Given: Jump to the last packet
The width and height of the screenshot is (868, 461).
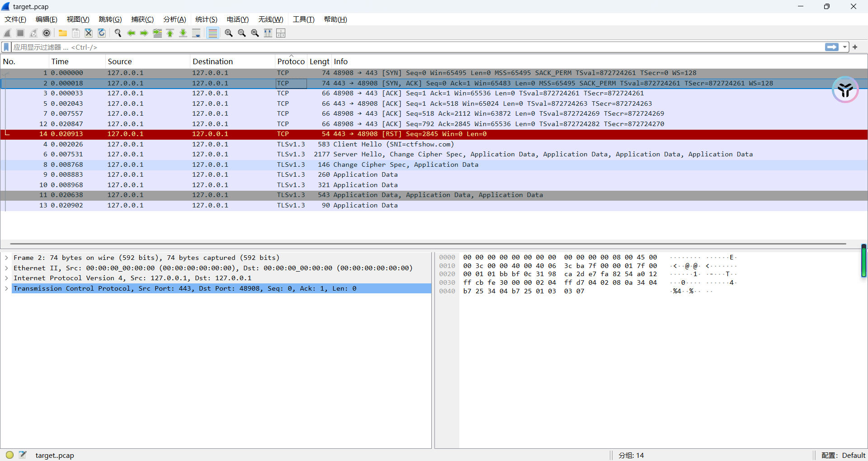Looking at the screenshot, I should point(183,33).
